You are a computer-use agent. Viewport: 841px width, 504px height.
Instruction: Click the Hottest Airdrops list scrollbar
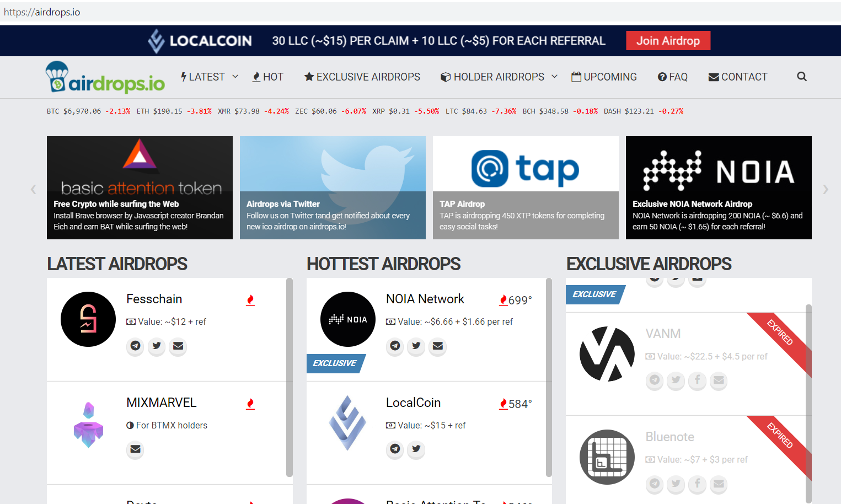(x=549, y=377)
